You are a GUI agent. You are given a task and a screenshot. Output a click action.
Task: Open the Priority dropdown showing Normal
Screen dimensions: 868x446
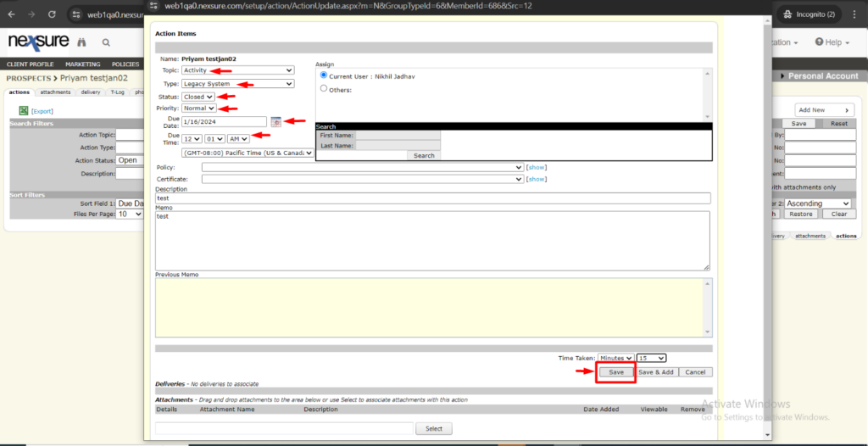(x=198, y=108)
